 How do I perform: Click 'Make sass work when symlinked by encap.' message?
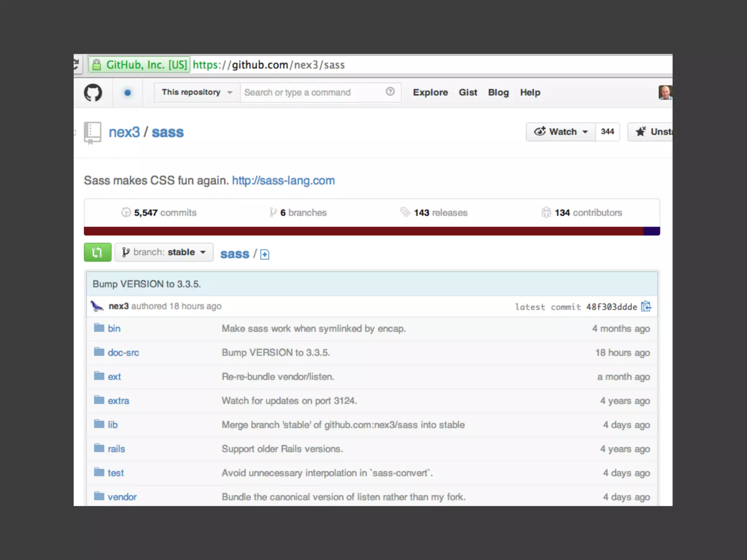[314, 328]
